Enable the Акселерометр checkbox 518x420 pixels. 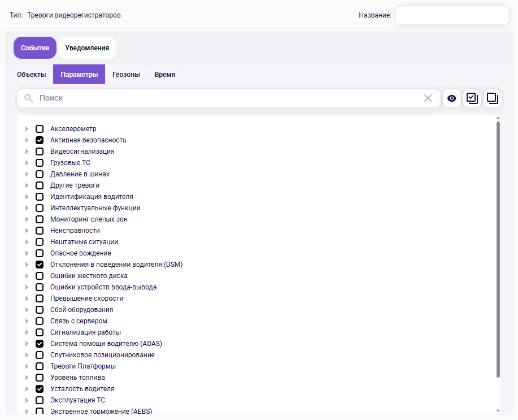[40, 129]
